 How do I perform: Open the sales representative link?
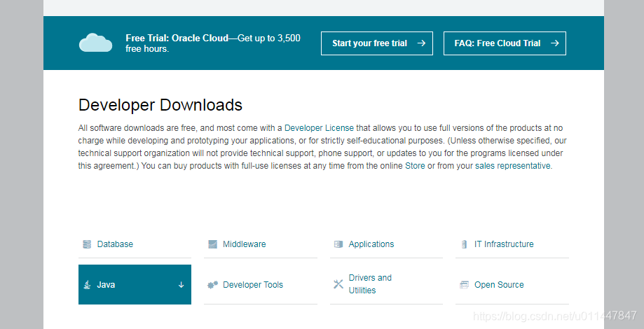512,166
